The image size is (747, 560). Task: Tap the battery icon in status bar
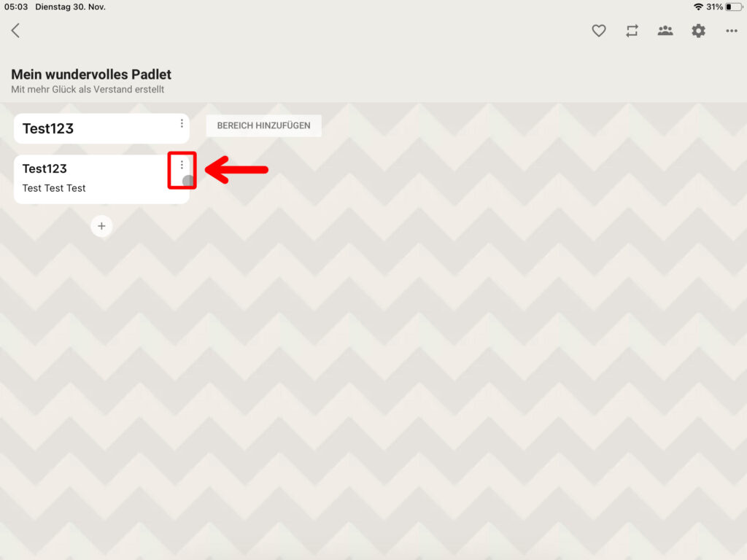(733, 7)
